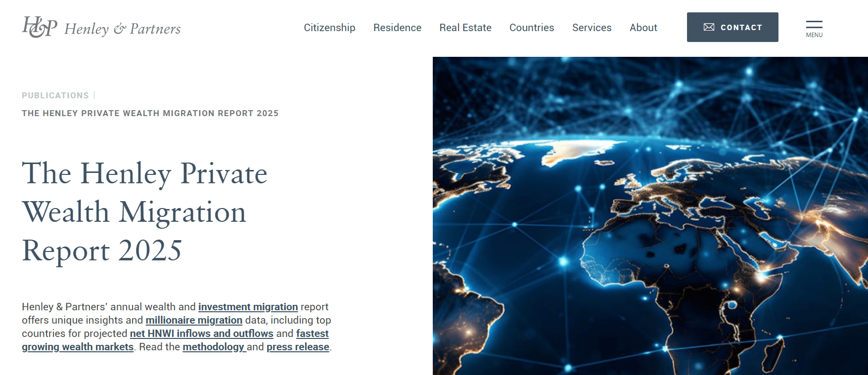
Task: Open the Citizenship menu
Action: pos(329,28)
